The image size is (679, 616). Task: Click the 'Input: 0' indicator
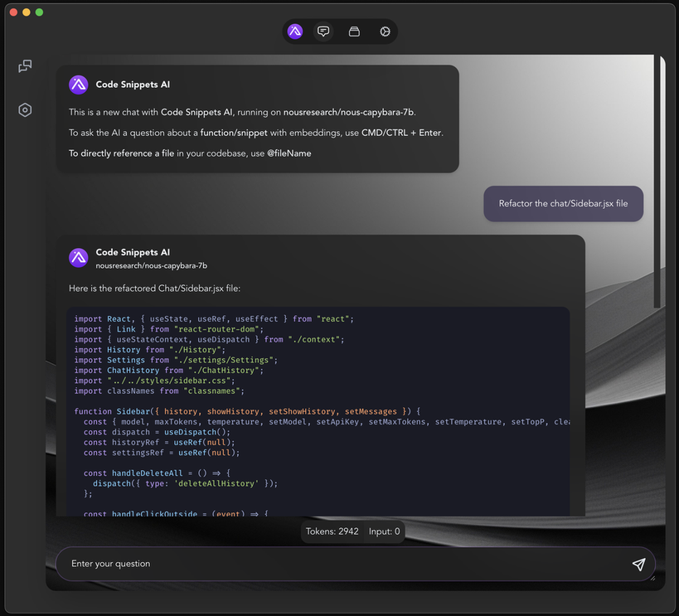coord(384,531)
